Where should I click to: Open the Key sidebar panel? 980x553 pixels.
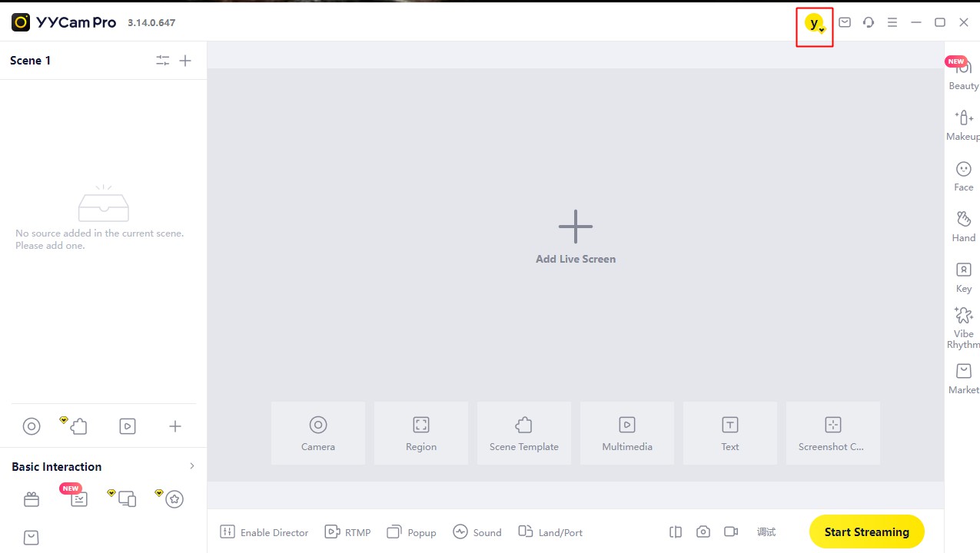(x=963, y=276)
